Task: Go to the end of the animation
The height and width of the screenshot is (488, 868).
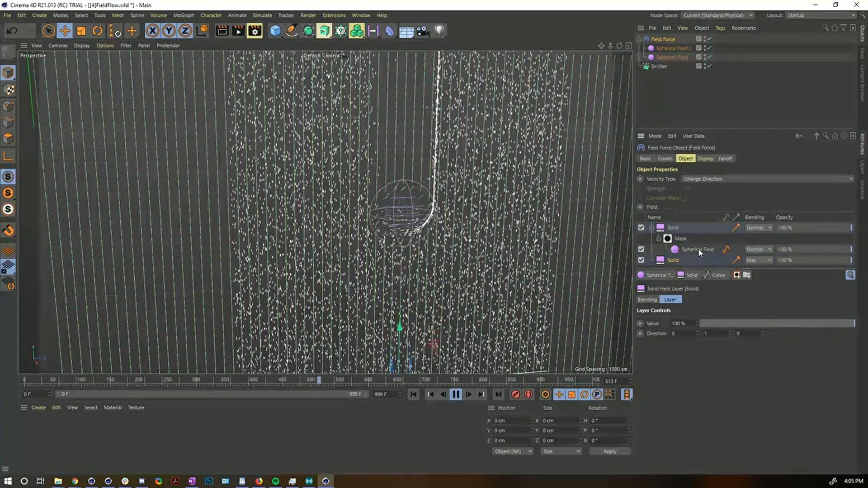Action: point(498,394)
